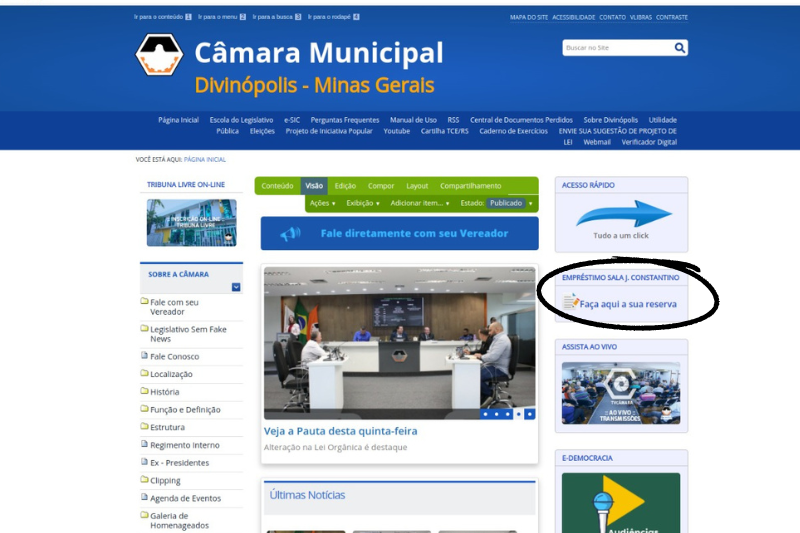Click Contato top link
Image resolution: width=800 pixels, height=533 pixels.
pyautogui.click(x=612, y=17)
